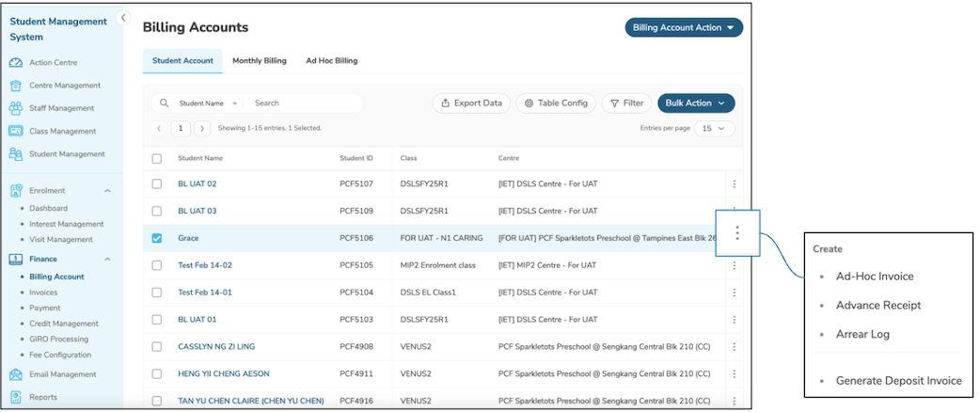This screenshot has width=980, height=412.
Task: Open Action Centre from sidebar icon
Action: click(x=16, y=63)
